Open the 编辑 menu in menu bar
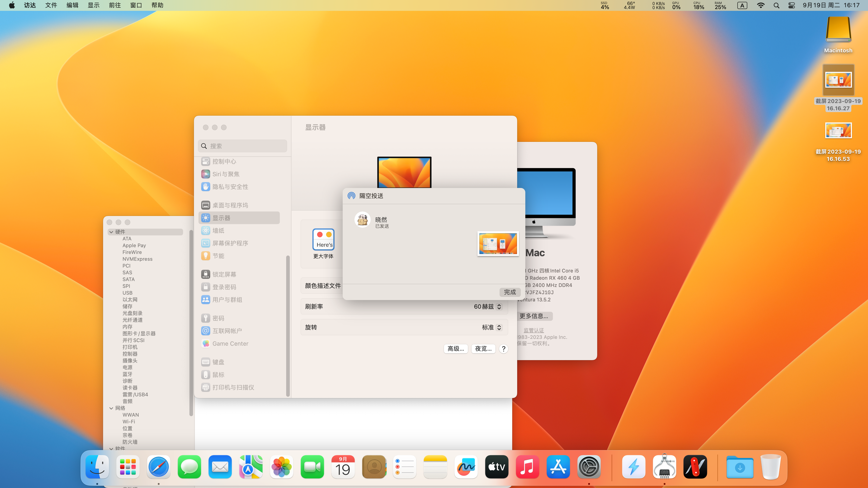 [72, 5]
